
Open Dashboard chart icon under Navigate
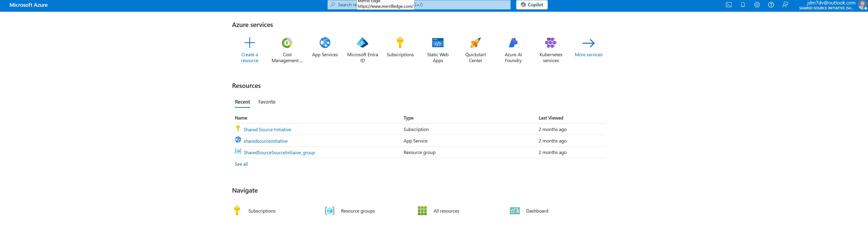tap(515, 210)
